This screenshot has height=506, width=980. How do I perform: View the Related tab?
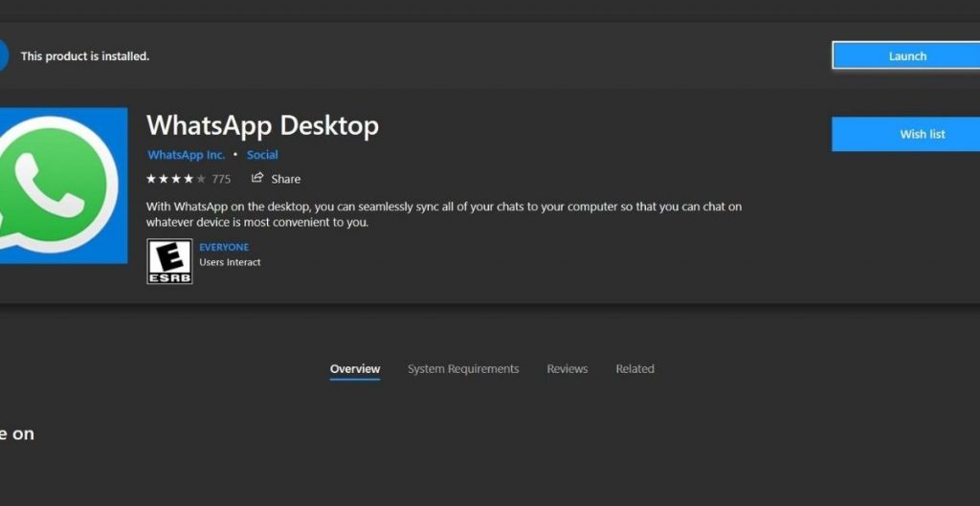(635, 369)
